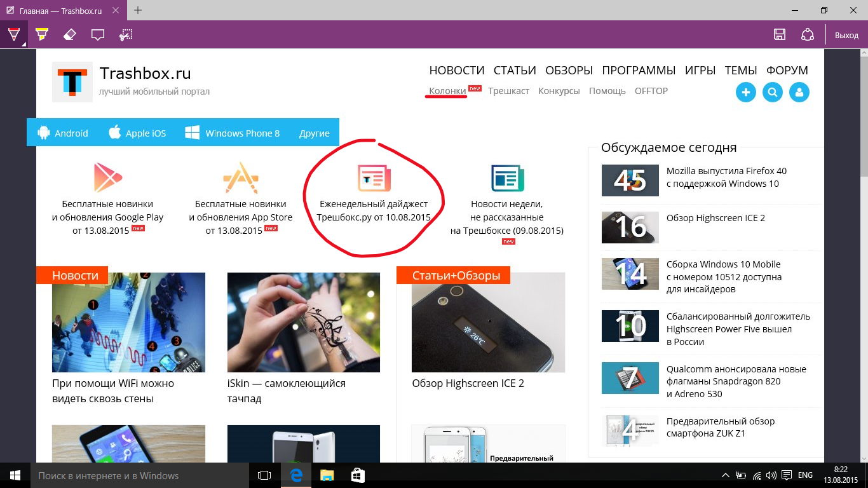Viewport: 868px width, 488px height.
Task: Open Бесплатные новинки Google Play link
Action: pyautogui.click(x=107, y=217)
